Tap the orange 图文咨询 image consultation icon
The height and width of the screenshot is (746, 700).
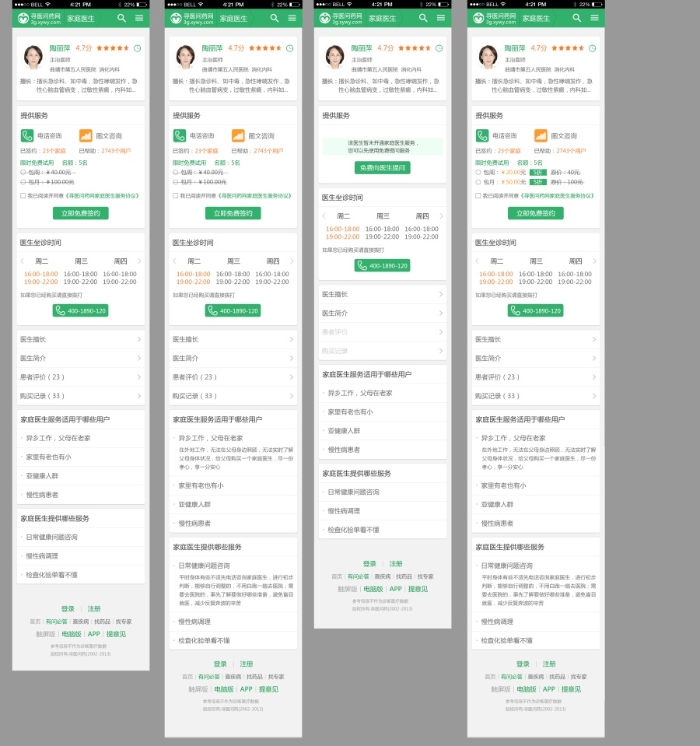[x=541, y=135]
